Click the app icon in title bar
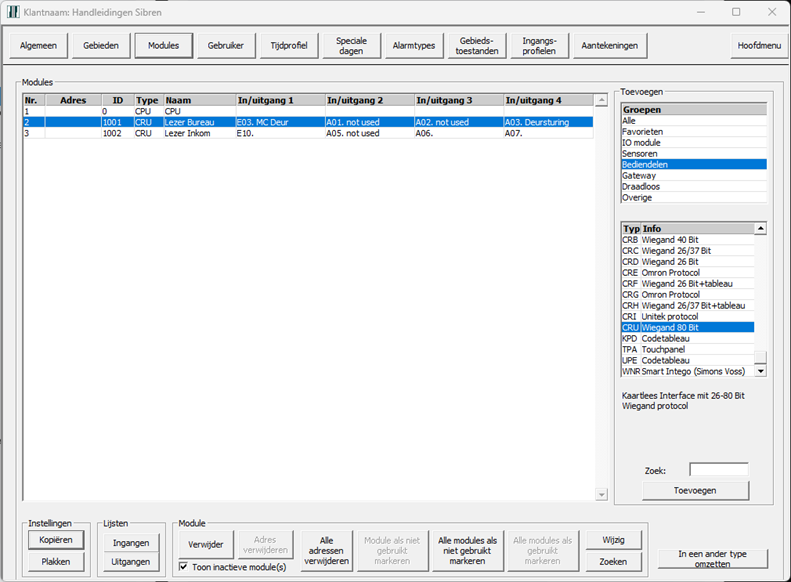Viewport: 791px width, 582px height. point(13,12)
